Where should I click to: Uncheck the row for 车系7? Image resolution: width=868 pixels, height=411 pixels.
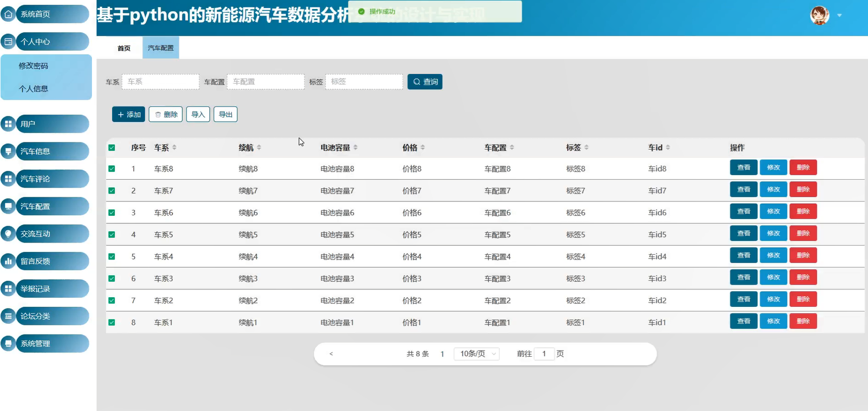coord(112,190)
